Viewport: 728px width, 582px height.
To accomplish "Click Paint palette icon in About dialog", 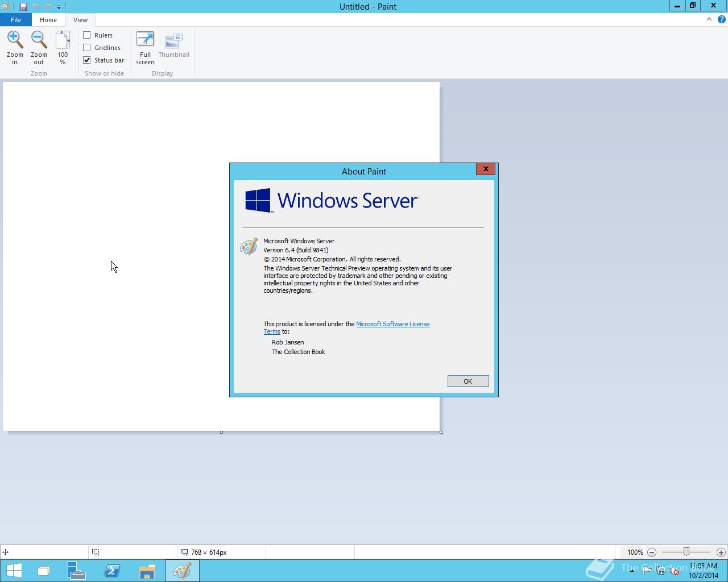I will pyautogui.click(x=249, y=247).
